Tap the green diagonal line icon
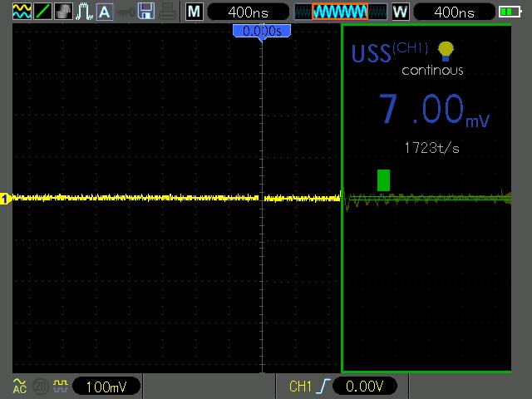532x399 pixels. [x=42, y=11]
